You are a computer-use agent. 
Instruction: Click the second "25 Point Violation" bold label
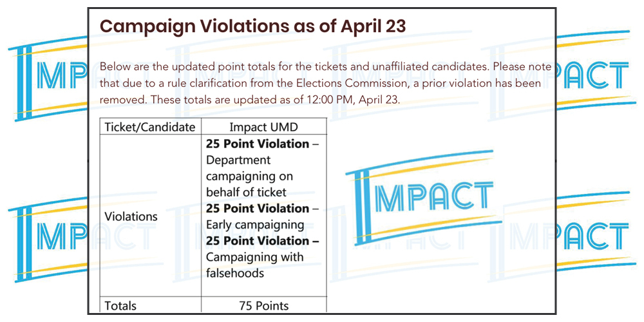point(258,208)
